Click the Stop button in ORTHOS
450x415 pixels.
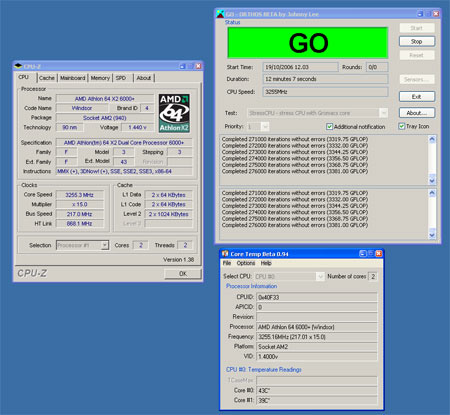(417, 41)
